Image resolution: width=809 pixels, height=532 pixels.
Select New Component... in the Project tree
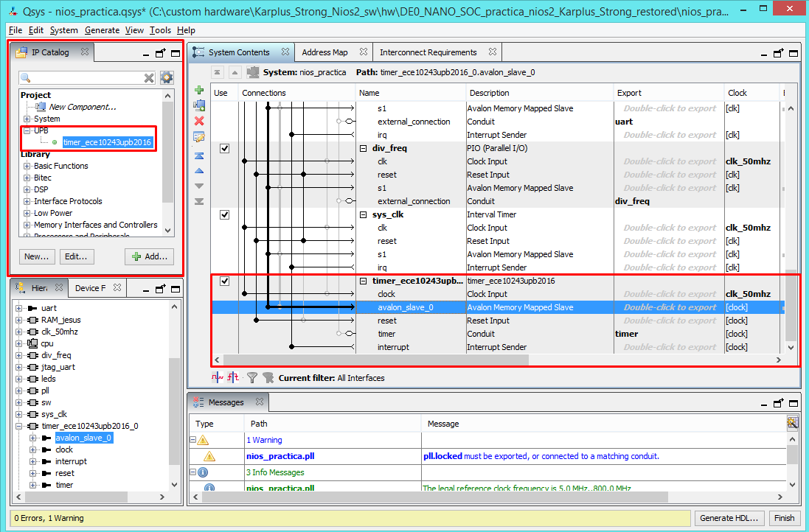(x=83, y=108)
